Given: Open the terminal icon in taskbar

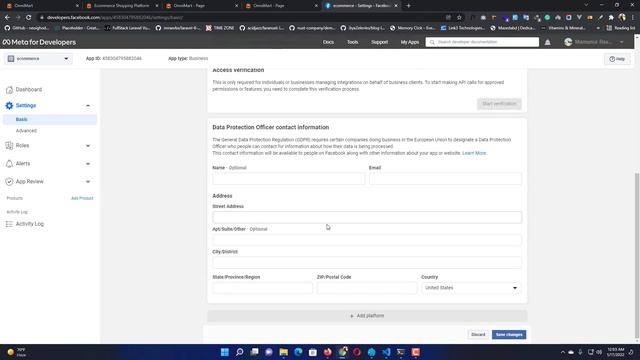Looking at the screenshot, I should tap(401, 352).
